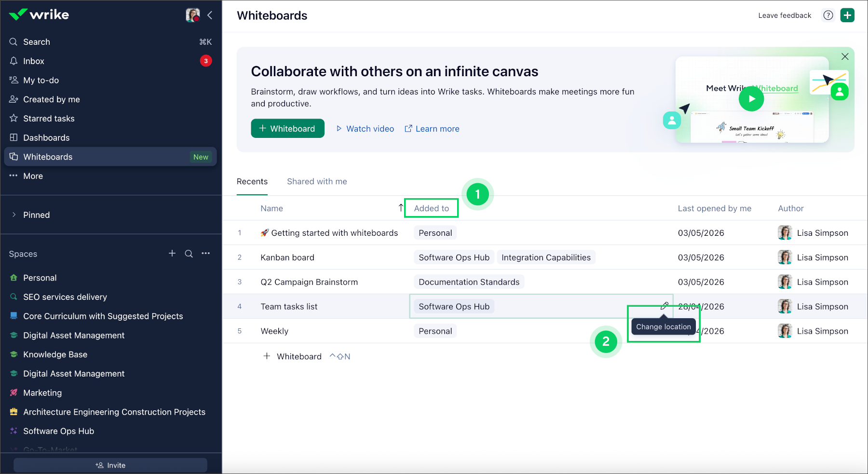This screenshot has width=868, height=474.
Task: Collapse the sidebar with the arrow
Action: (210, 15)
